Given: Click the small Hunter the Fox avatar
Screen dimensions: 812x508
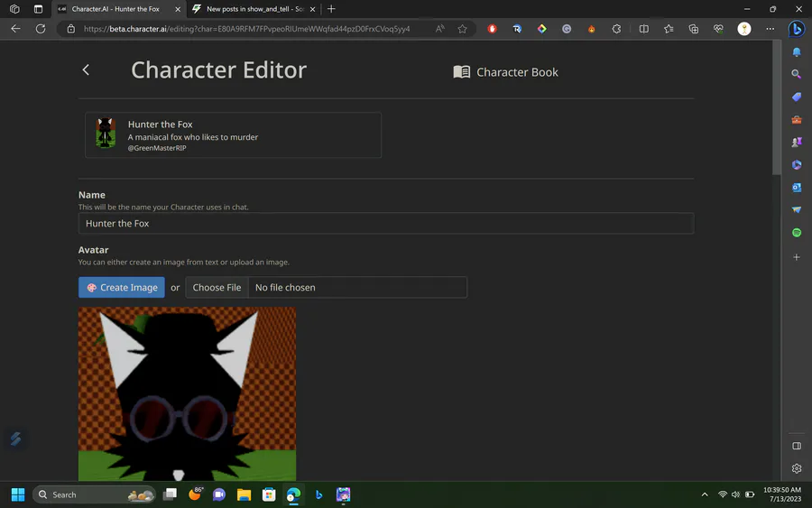Looking at the screenshot, I should click(x=106, y=133).
